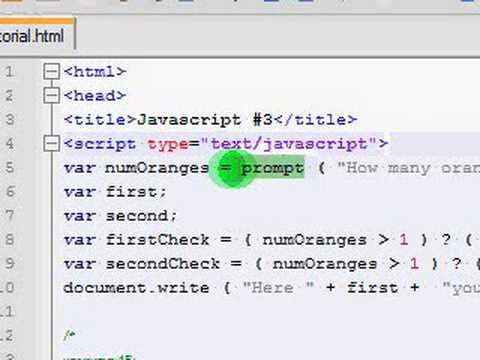Click line number 5 in the gutter
Viewport: 480px width, 360px height.
10,168
